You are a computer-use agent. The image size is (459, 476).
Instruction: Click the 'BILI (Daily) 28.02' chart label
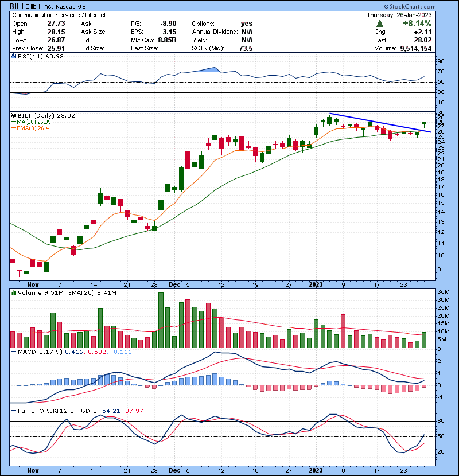pyautogui.click(x=46, y=116)
